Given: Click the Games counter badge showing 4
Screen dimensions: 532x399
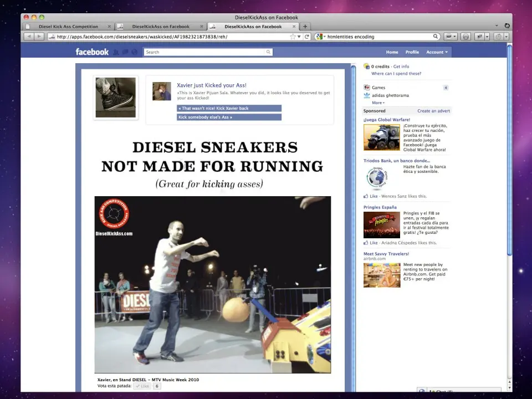Looking at the screenshot, I should pyautogui.click(x=446, y=88).
